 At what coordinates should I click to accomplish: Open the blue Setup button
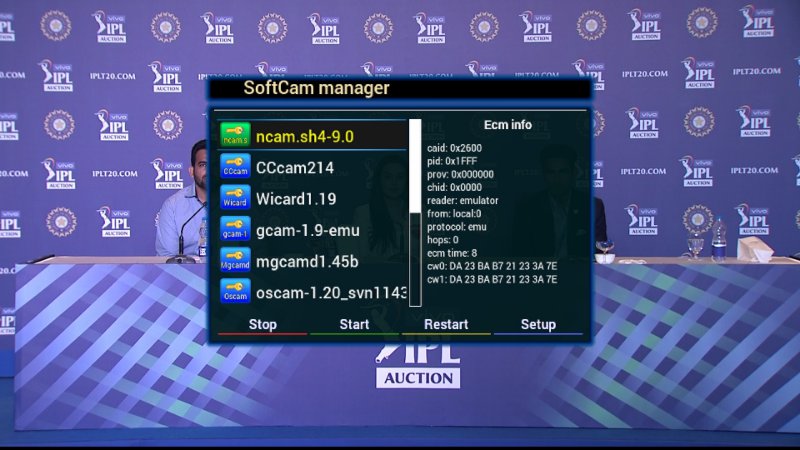[538, 324]
